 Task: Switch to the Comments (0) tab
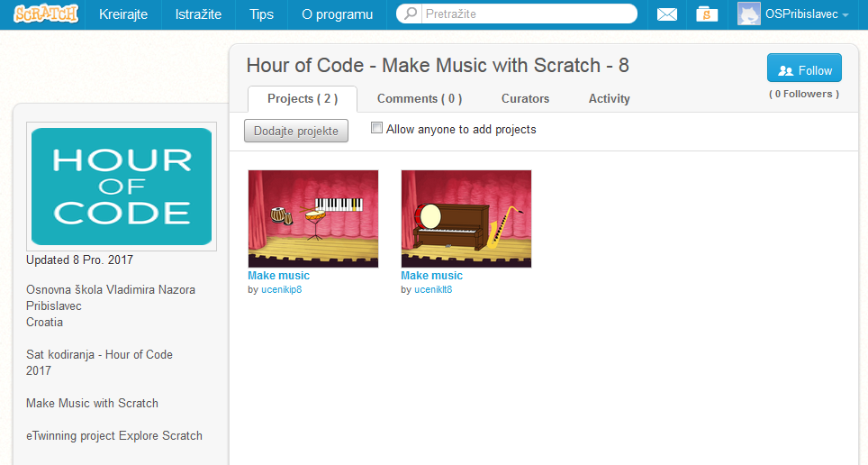420,98
